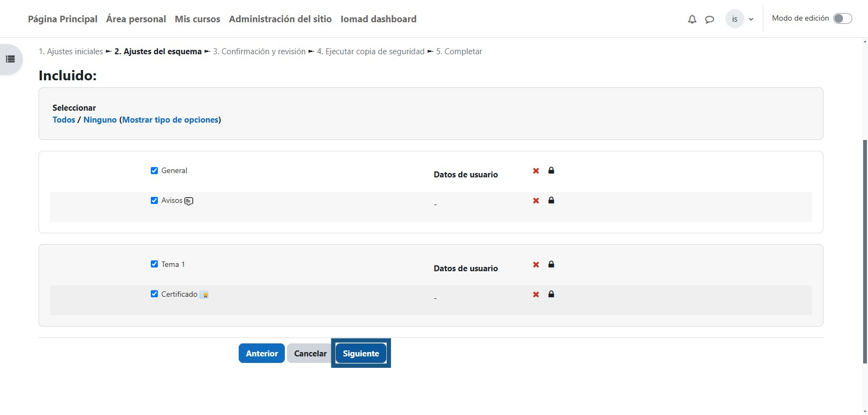The width and height of the screenshot is (868, 415).
Task: Open the messaging speech bubble icon
Action: point(709,20)
